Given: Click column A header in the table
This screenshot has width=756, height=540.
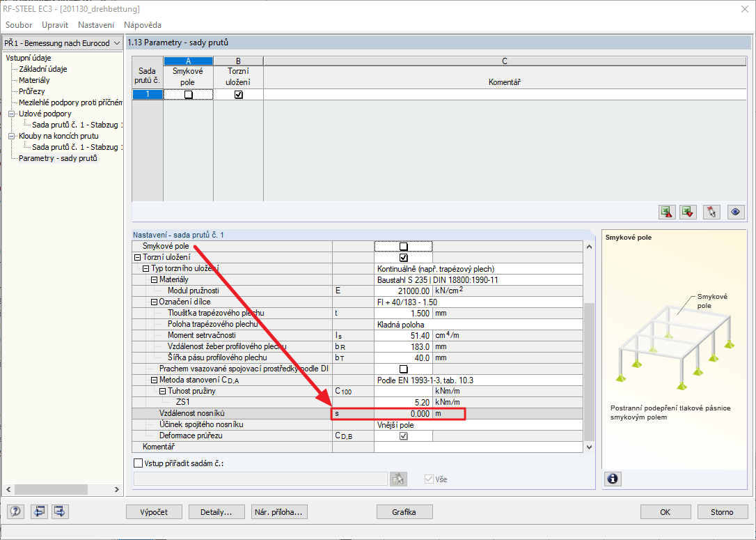Looking at the screenshot, I should [x=188, y=61].
